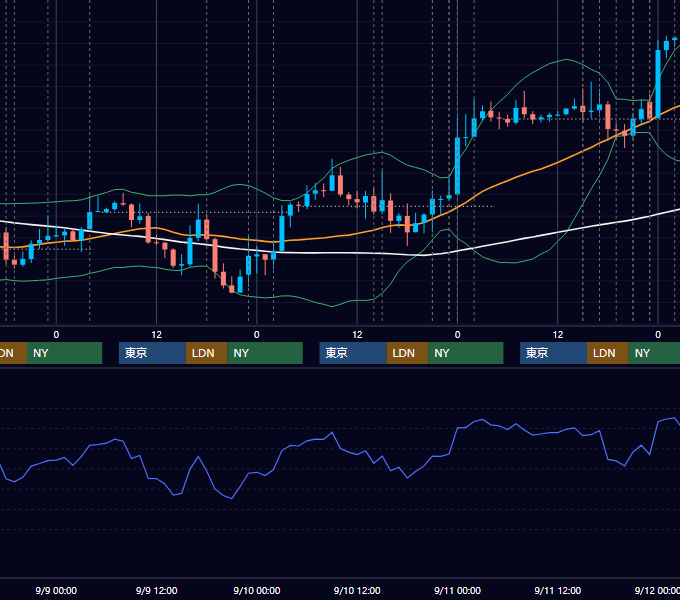Select the LDN session block on 9/11
The image size is (680, 600).
tap(608, 353)
